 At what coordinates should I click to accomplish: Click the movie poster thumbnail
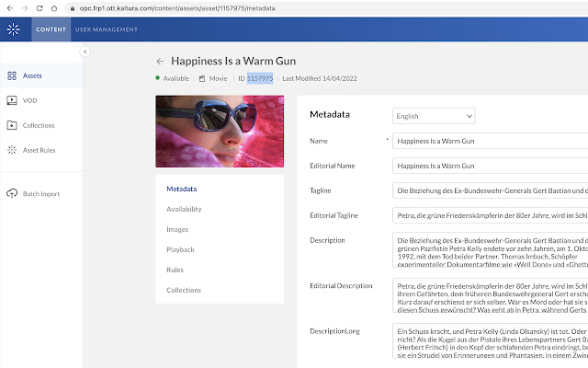(220, 132)
